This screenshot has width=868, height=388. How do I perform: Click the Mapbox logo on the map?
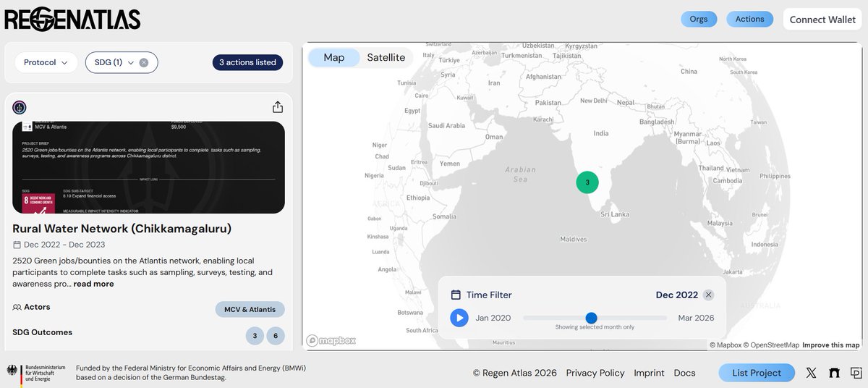331,340
